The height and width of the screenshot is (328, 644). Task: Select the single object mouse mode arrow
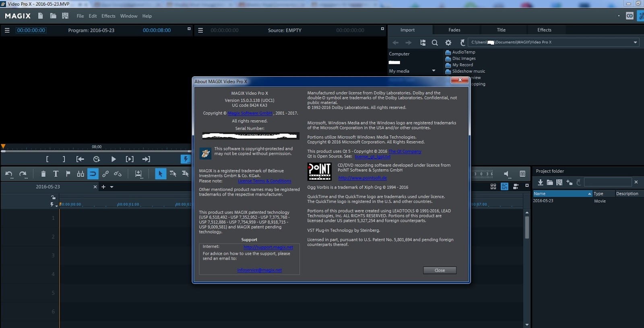point(161,174)
